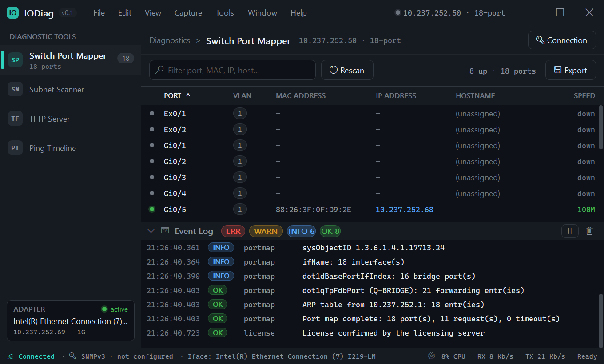
Task: Open the File menu
Action: [99, 13]
